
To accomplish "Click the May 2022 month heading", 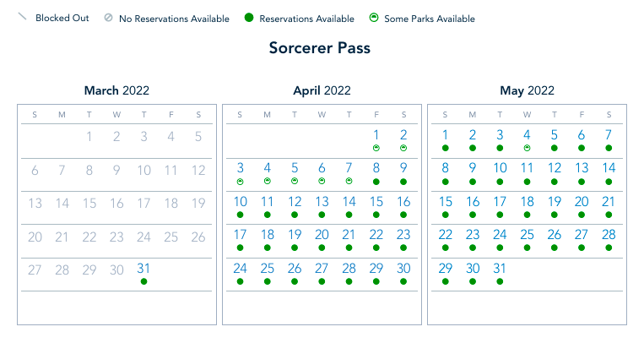I will (x=527, y=90).
